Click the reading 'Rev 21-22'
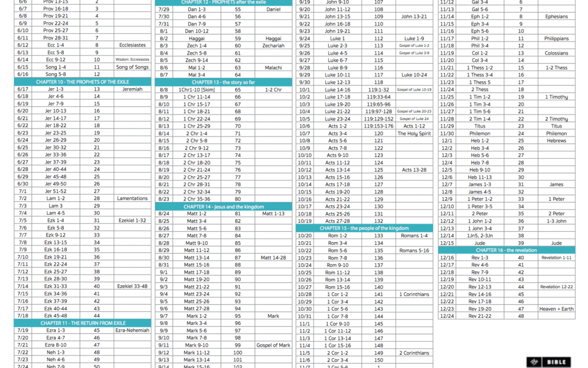588x368 pixels. tap(480, 316)
